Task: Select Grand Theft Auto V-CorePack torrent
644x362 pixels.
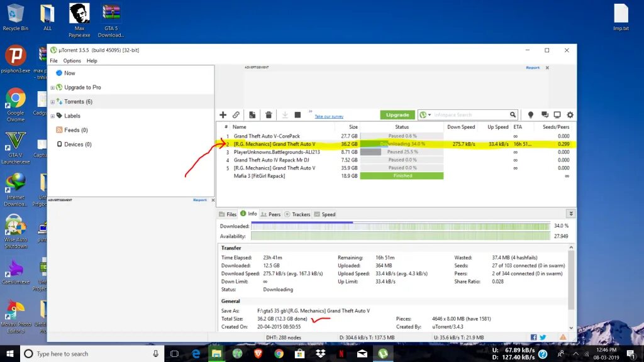Action: coord(267,136)
